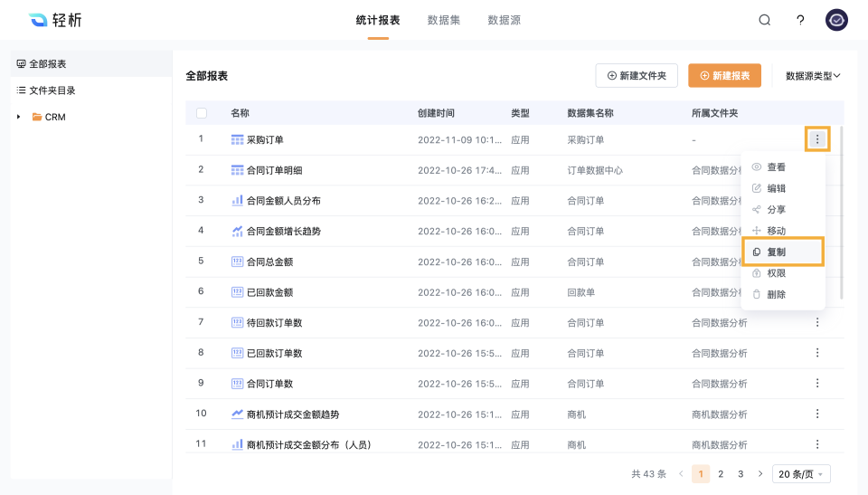
Task: Open the search magnifier icon
Action: click(x=765, y=20)
